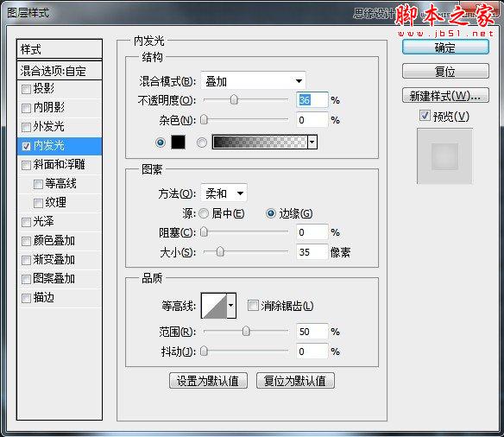Image resolution: width=504 pixels, height=437 pixels.
Task: Click 设置为默认值 button
Action: pyautogui.click(x=208, y=381)
